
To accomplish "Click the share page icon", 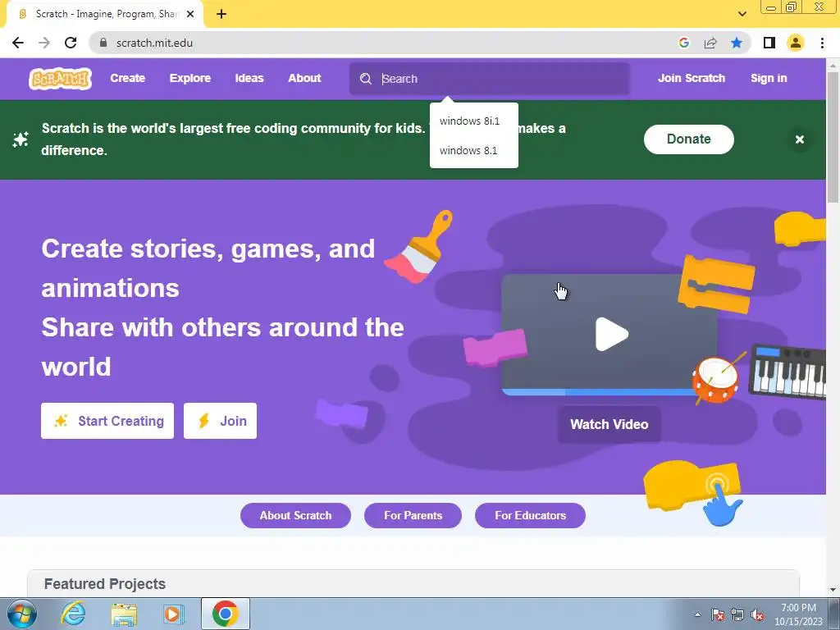I will click(710, 43).
